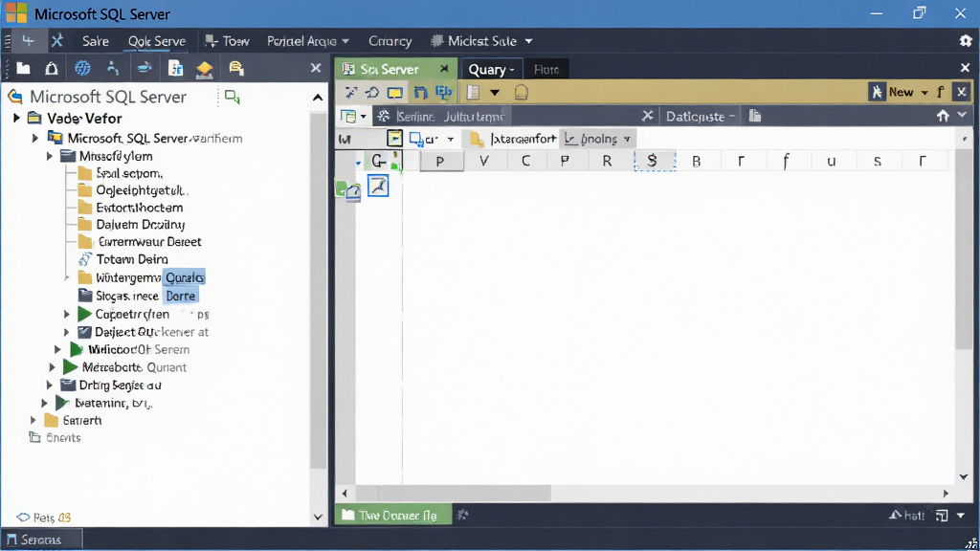Click the window icon next to Hatt at bottom right
The image size is (980, 551).
(942, 516)
